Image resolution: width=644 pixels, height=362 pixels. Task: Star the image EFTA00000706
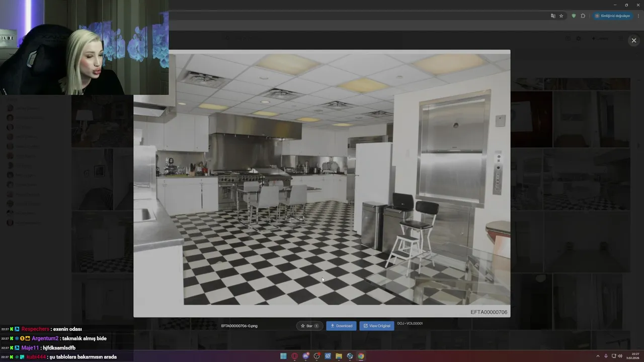309,326
